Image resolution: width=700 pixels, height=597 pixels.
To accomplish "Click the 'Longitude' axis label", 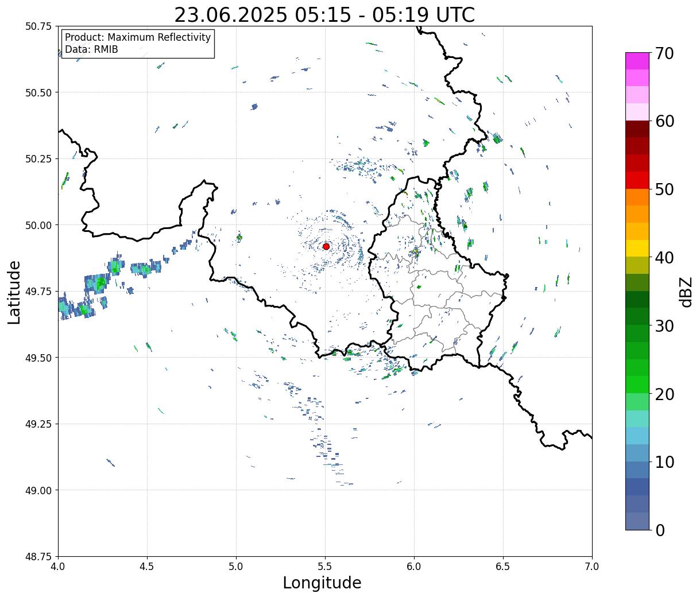I will pos(322,583).
